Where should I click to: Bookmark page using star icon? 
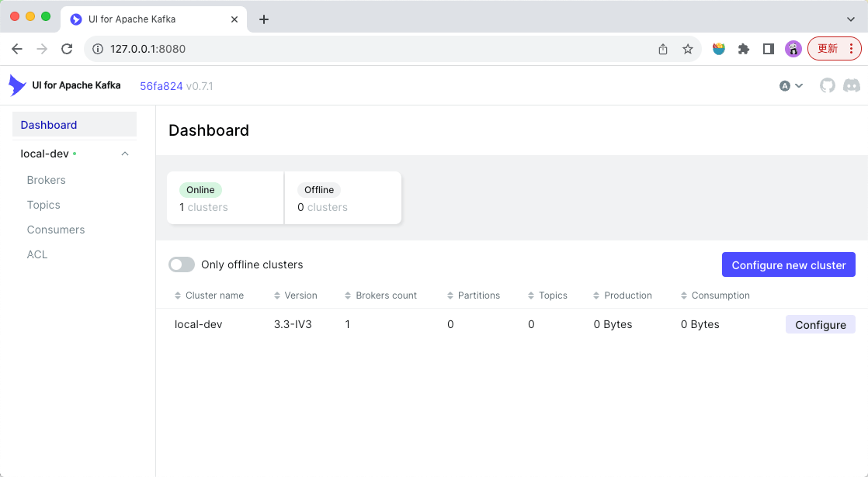687,49
